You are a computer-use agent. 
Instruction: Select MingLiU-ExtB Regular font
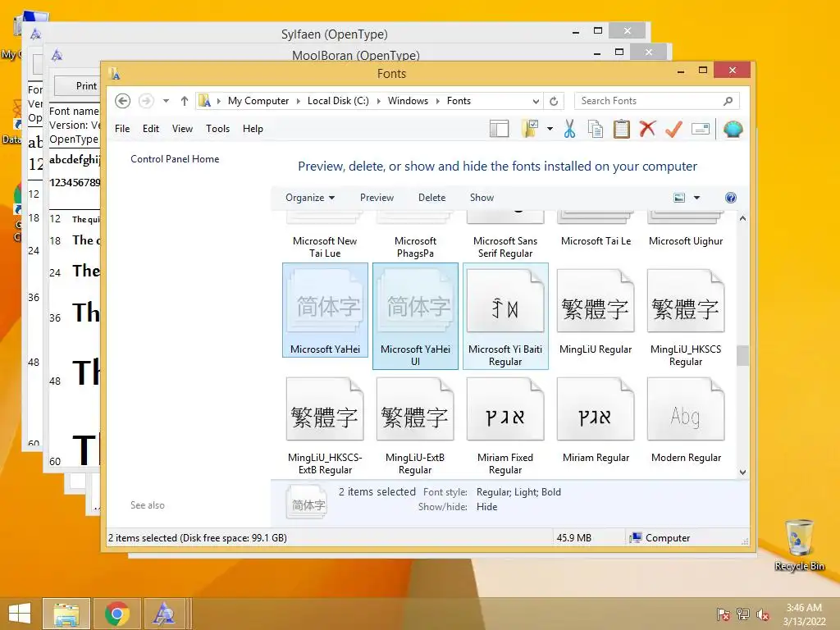(x=415, y=426)
